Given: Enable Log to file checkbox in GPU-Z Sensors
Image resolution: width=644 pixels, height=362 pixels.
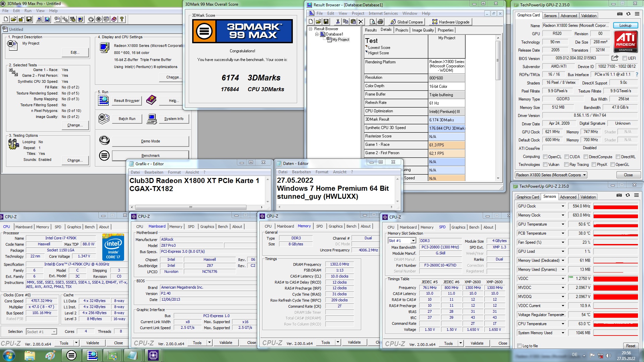Looking at the screenshot, I should pos(520,346).
